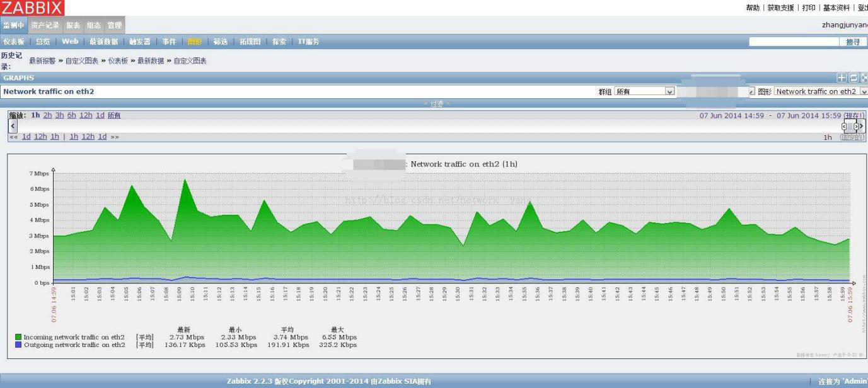Screen dimensions: 868x388
Task: Open the 资产记录 top menu tab
Action: (x=45, y=25)
